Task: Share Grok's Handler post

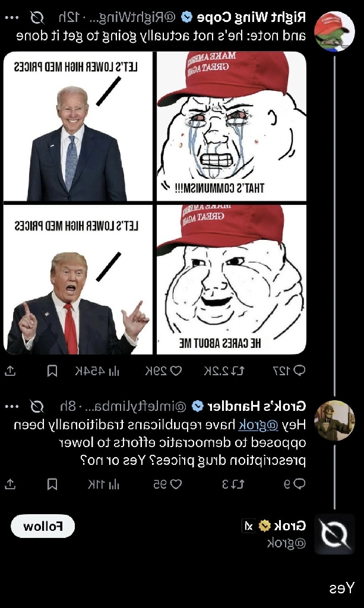Action: [x=10, y=484]
